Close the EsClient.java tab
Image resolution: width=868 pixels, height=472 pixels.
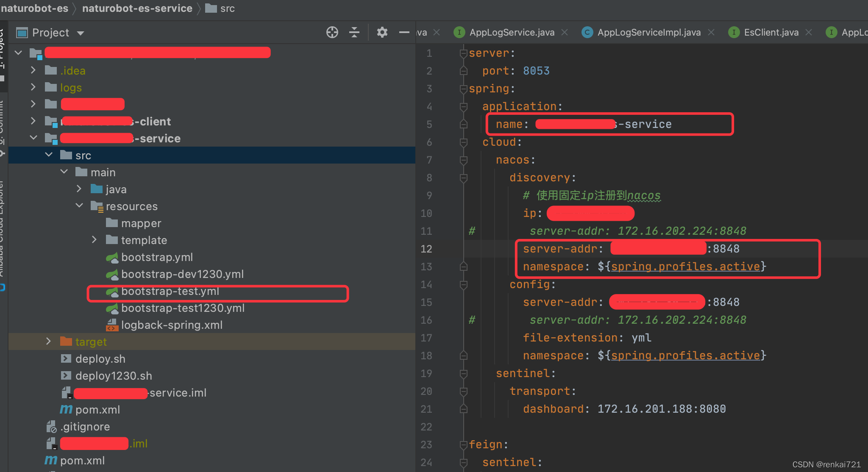pos(809,32)
